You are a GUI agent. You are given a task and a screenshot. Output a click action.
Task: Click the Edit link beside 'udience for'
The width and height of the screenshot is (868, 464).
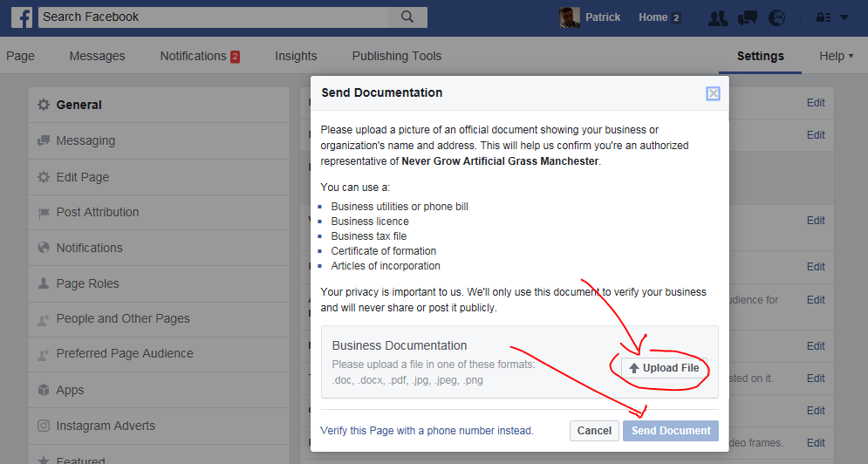[816, 300]
